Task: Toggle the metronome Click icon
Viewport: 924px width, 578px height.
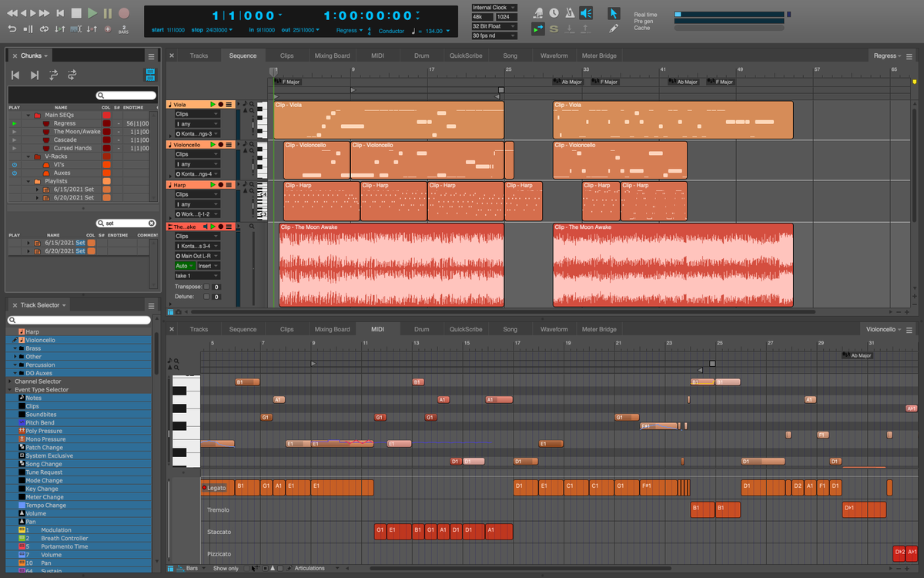Action: pos(568,12)
